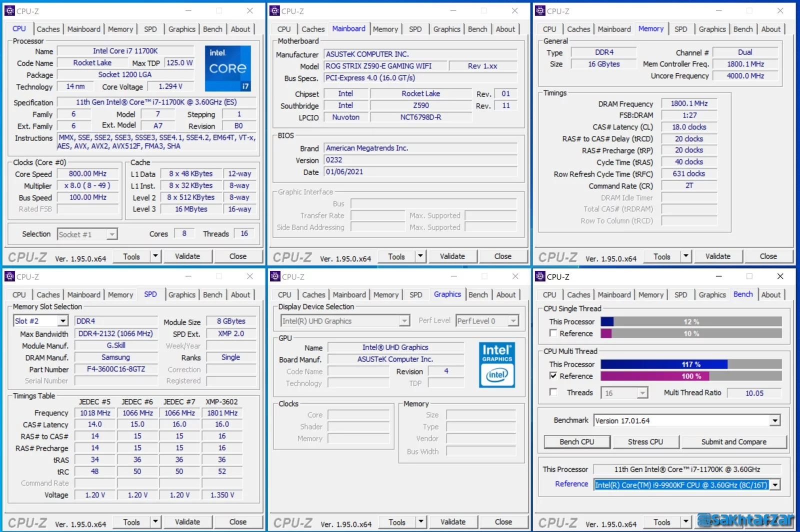
Task: Click the CPU-Z title icon in the Bench window
Action: (540, 276)
